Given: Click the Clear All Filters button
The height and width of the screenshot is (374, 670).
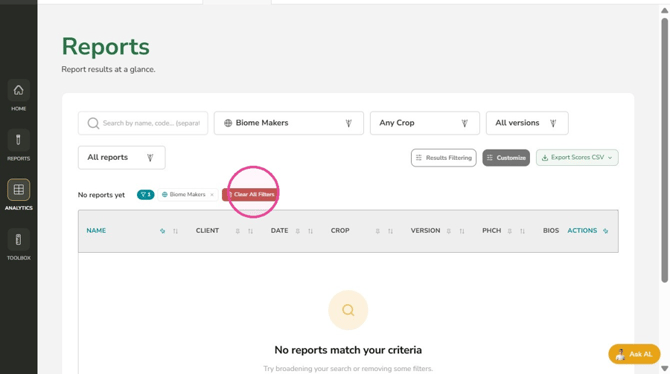Looking at the screenshot, I should click(x=250, y=194).
